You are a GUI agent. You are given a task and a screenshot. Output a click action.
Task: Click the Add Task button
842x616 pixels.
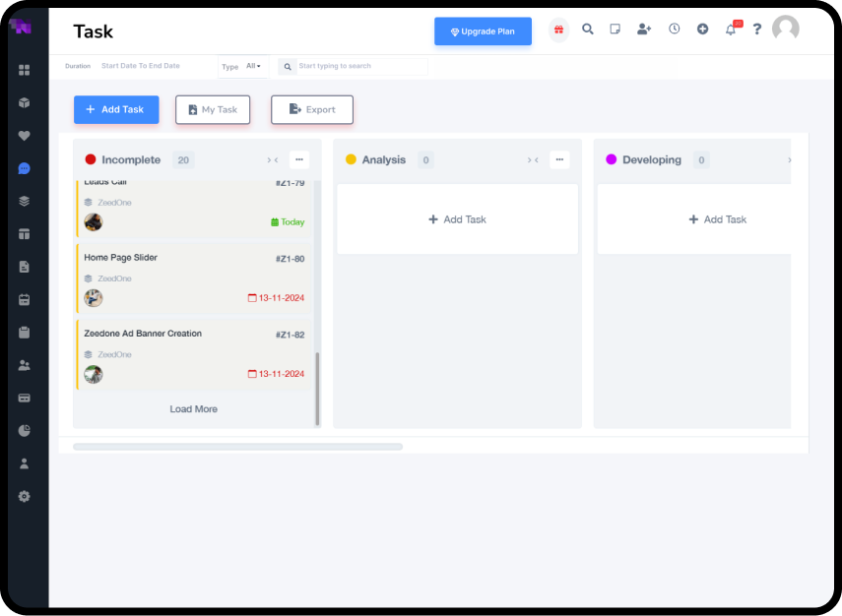pyautogui.click(x=116, y=109)
